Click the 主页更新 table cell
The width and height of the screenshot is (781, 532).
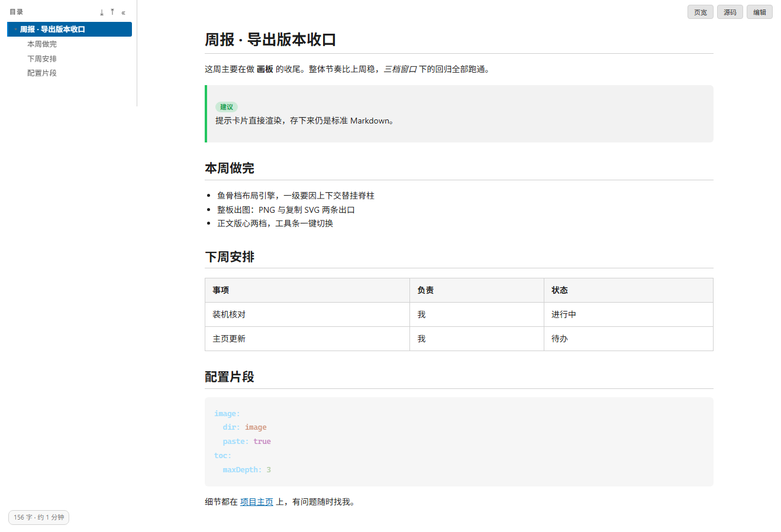click(x=307, y=339)
